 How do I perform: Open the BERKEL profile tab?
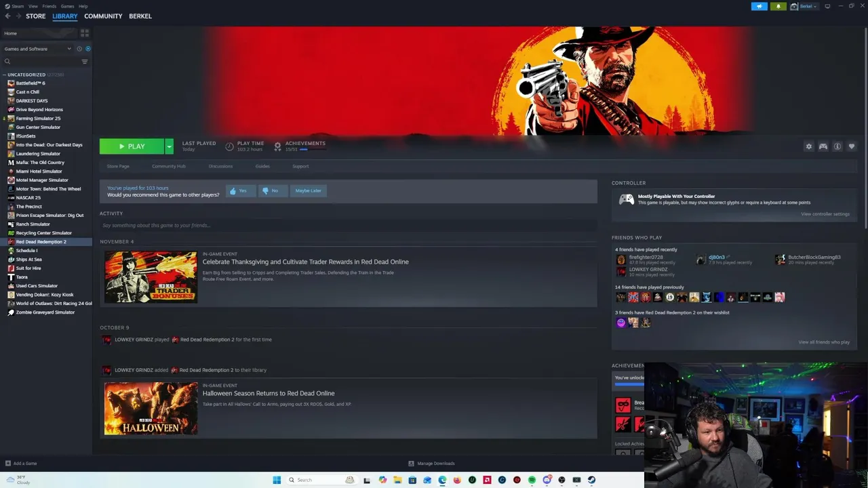coord(140,16)
